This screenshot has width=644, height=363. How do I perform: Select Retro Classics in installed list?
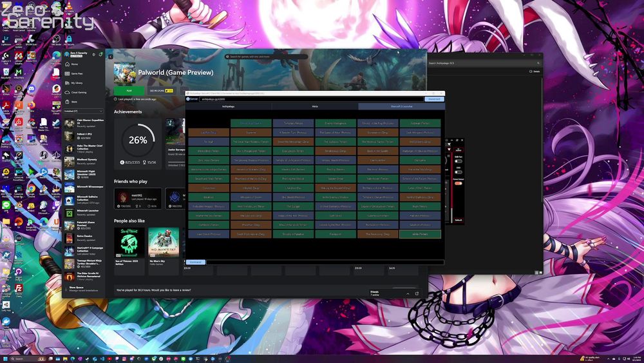pyautogui.click(x=84, y=238)
